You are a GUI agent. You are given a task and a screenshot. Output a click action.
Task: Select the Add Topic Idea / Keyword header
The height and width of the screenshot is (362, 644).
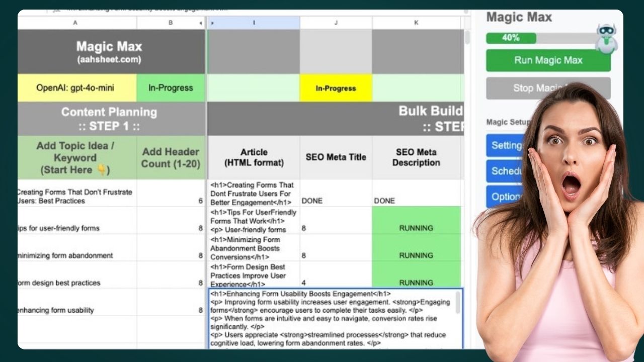click(x=77, y=157)
